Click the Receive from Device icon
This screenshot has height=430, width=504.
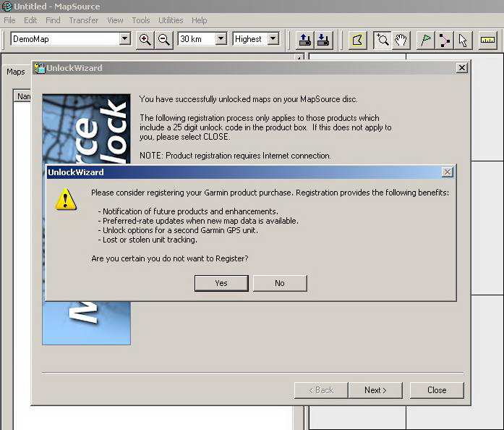[323, 40]
